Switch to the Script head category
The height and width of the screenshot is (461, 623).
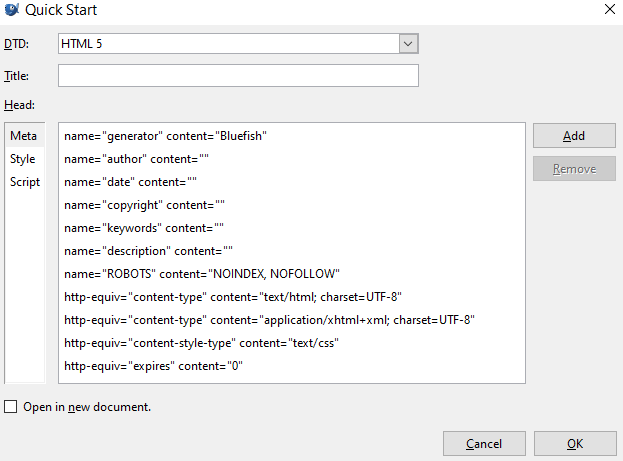[x=25, y=182]
